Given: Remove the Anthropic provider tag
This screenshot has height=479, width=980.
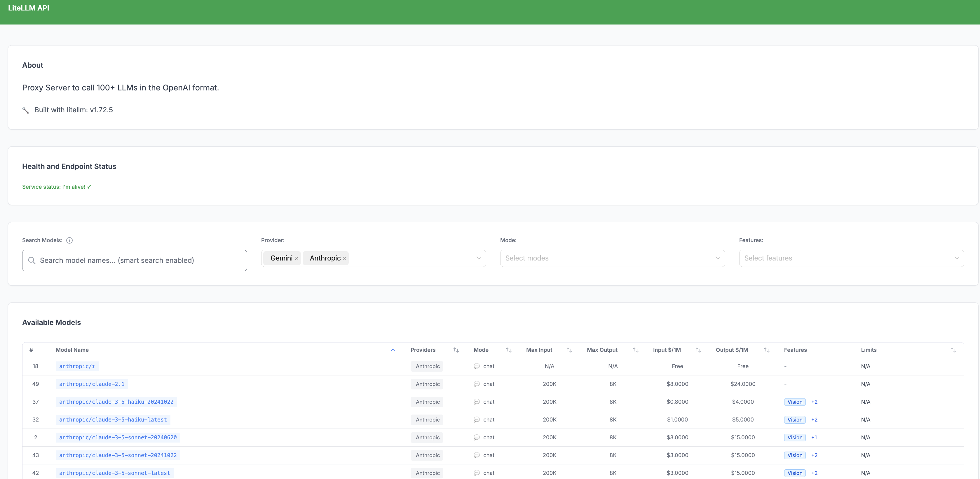Looking at the screenshot, I should [x=344, y=258].
